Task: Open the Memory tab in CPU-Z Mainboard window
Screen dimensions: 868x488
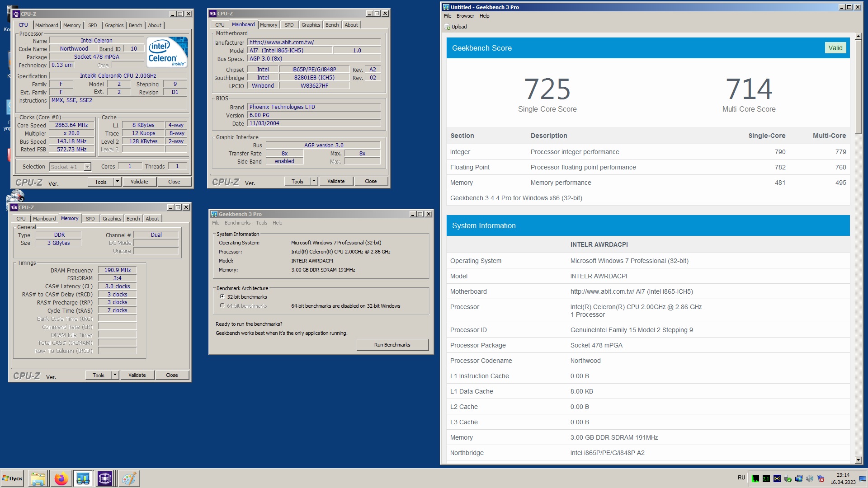Action: (x=269, y=25)
